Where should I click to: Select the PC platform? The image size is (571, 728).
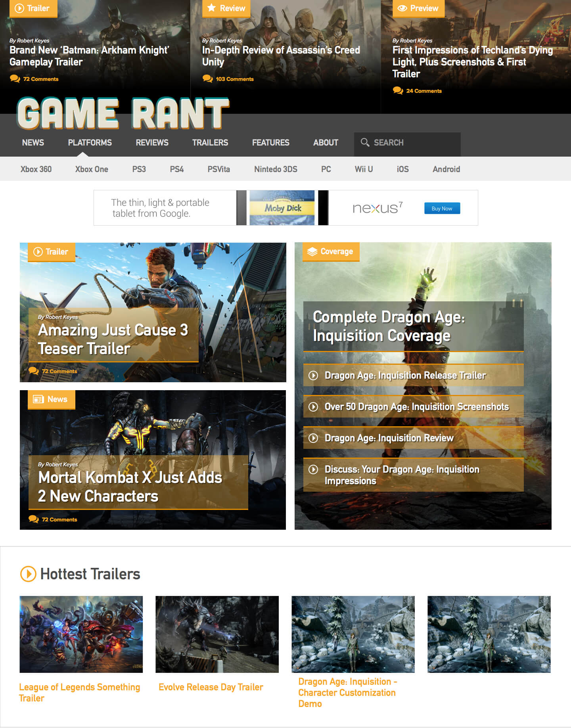point(326,169)
